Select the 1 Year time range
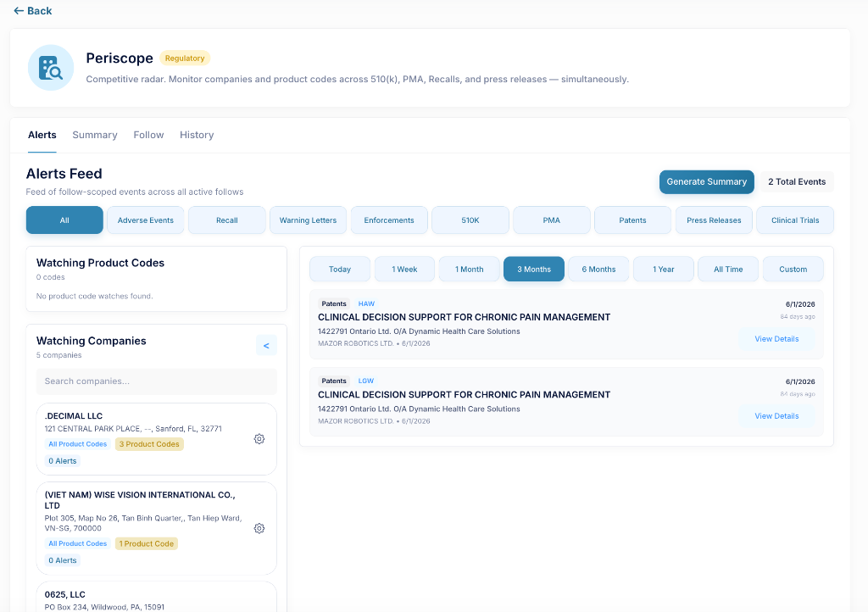The image size is (868, 612). point(663,269)
